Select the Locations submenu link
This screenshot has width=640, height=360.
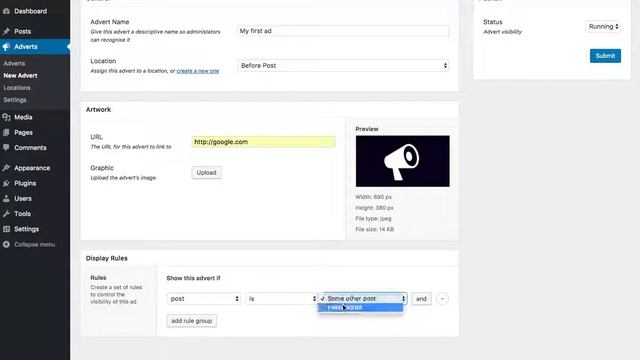(x=17, y=88)
